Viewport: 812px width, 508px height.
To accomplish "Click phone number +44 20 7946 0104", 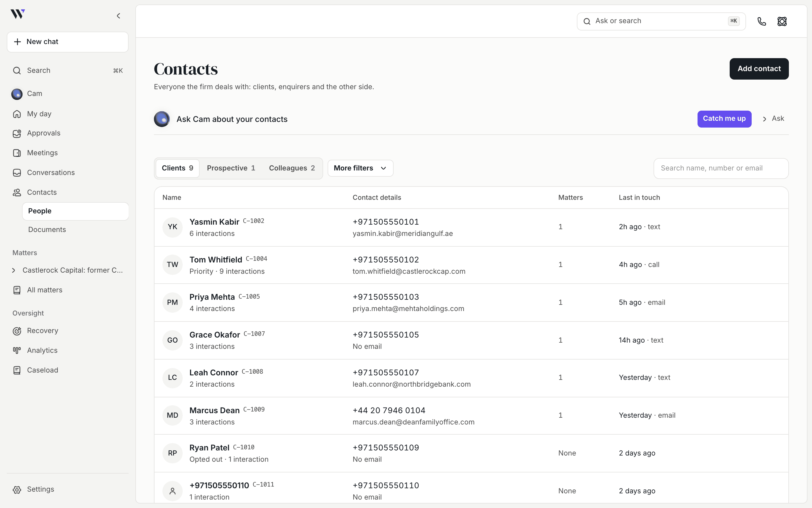I will (389, 411).
